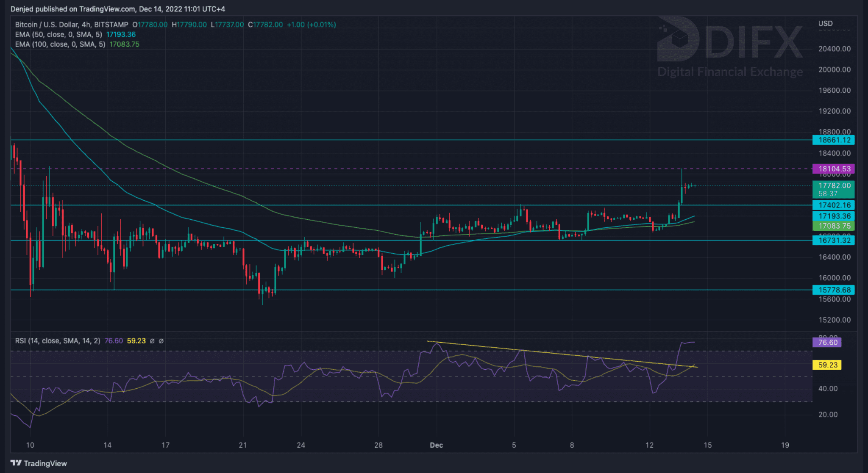The width and height of the screenshot is (868, 473).
Task: Click the yellow RSI SMA tag 59.23
Action: [827, 365]
